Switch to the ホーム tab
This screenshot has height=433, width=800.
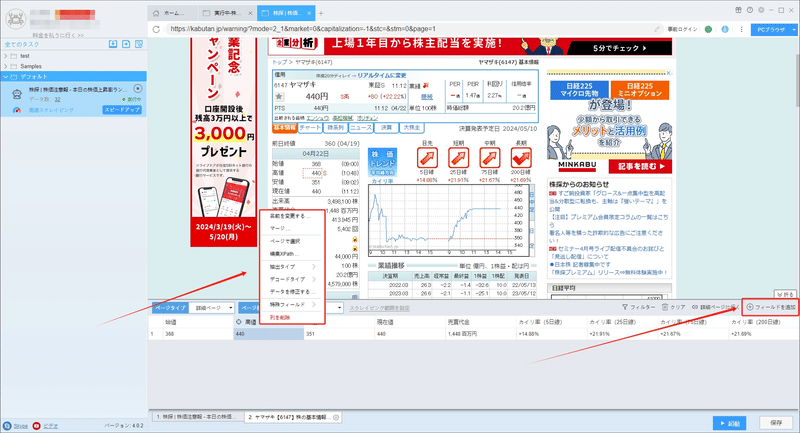[x=170, y=13]
